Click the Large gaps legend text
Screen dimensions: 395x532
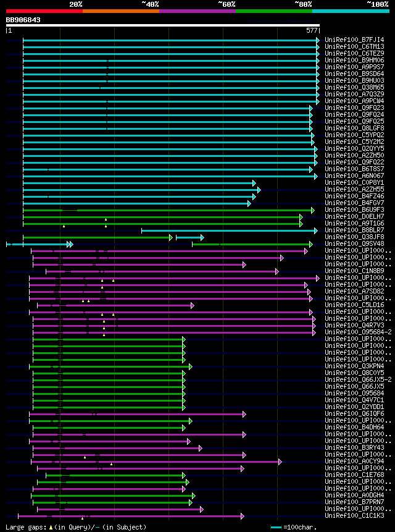click(76, 527)
